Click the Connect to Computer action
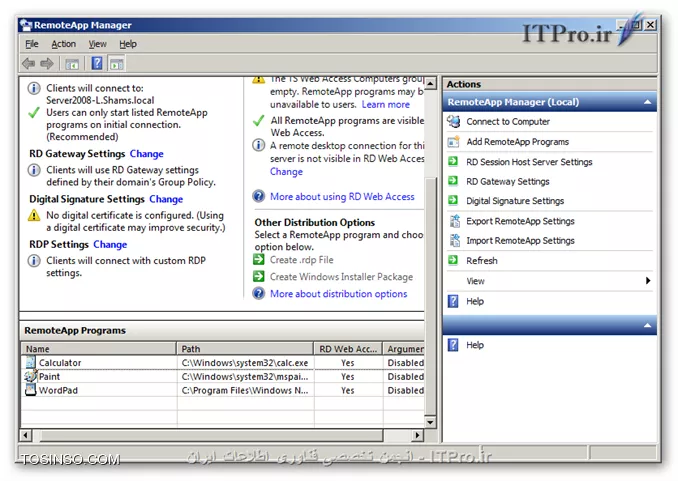 coord(508,122)
